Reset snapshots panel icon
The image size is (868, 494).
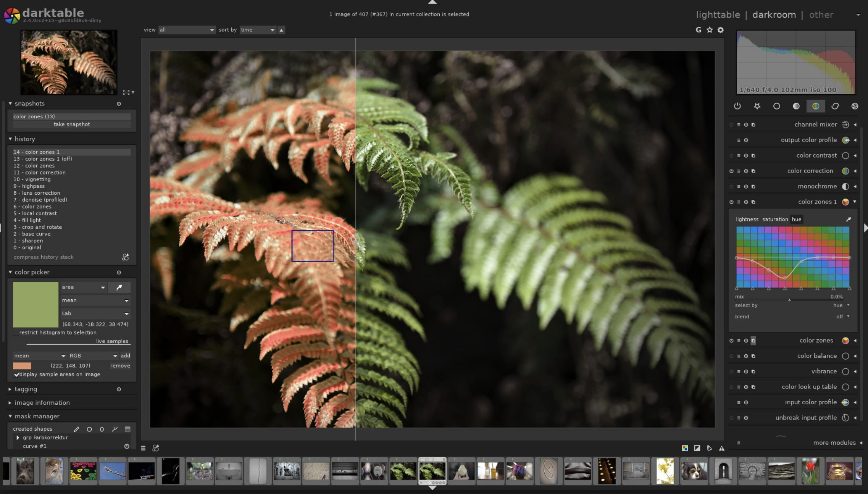click(x=119, y=103)
